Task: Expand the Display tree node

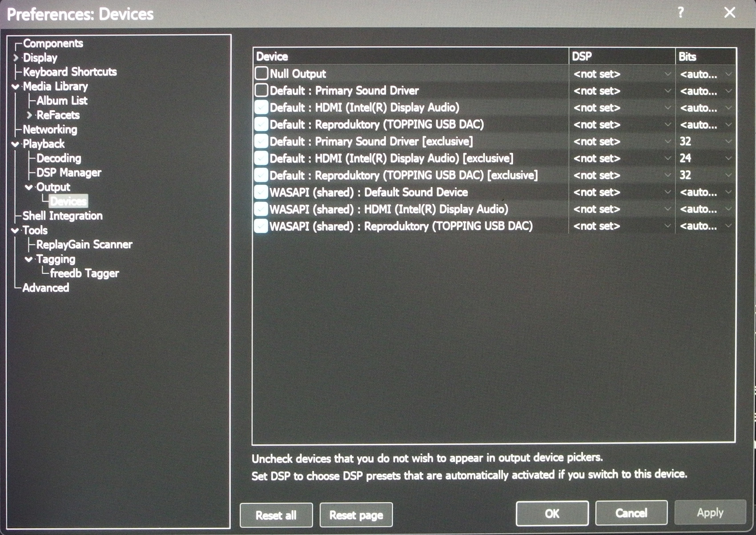Action: [16, 58]
